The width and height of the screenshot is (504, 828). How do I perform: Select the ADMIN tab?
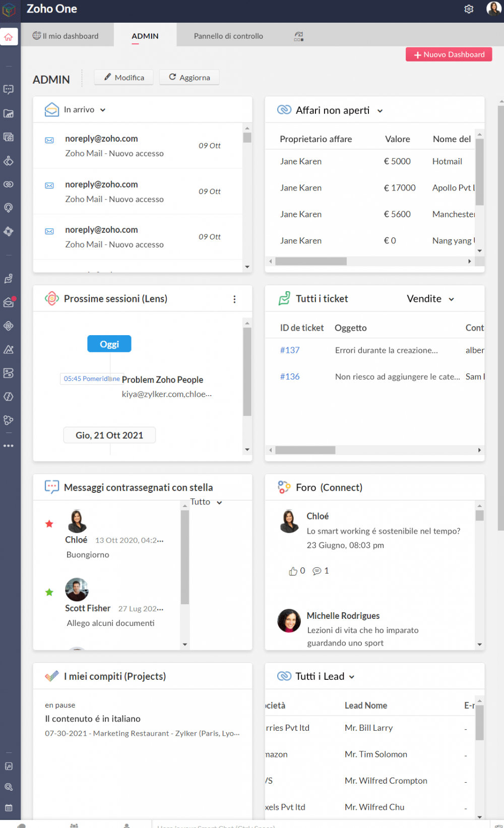tap(145, 36)
